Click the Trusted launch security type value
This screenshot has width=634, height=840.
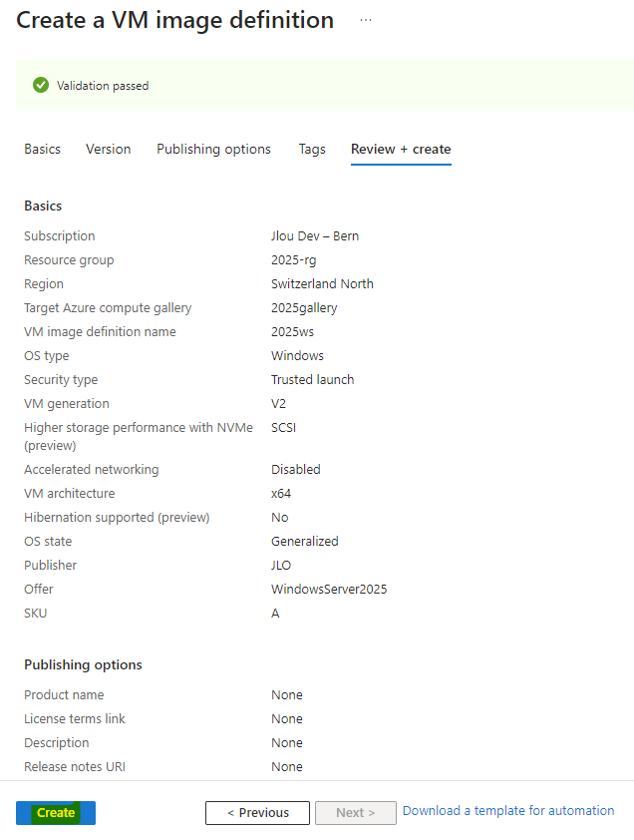[x=313, y=380]
